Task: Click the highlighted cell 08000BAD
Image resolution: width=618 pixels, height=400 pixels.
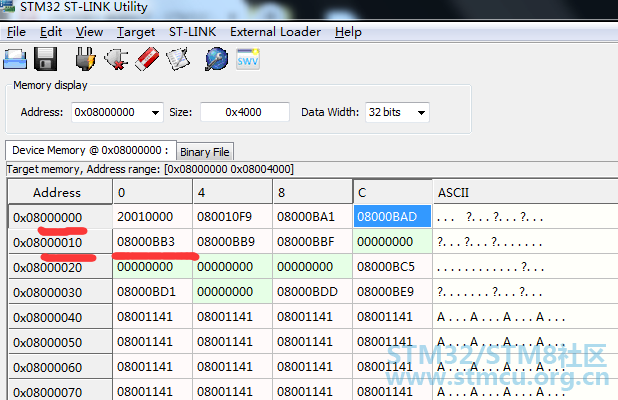Action: coord(393,216)
